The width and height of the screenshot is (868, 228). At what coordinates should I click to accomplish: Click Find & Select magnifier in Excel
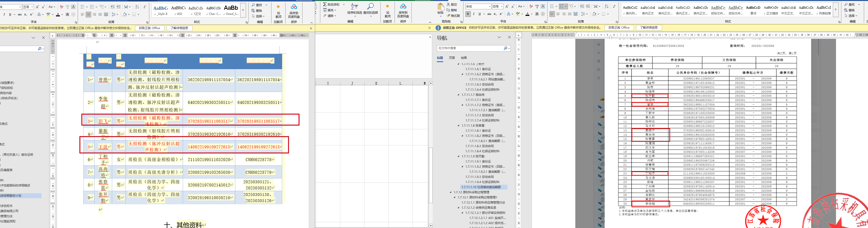pyautogui.click(x=370, y=6)
